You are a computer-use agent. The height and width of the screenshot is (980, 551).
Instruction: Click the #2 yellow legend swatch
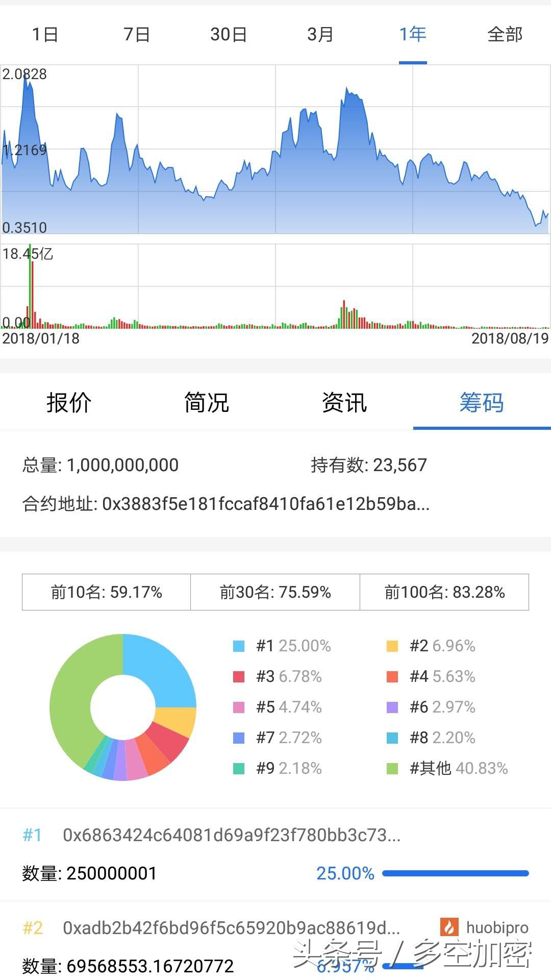pos(392,646)
